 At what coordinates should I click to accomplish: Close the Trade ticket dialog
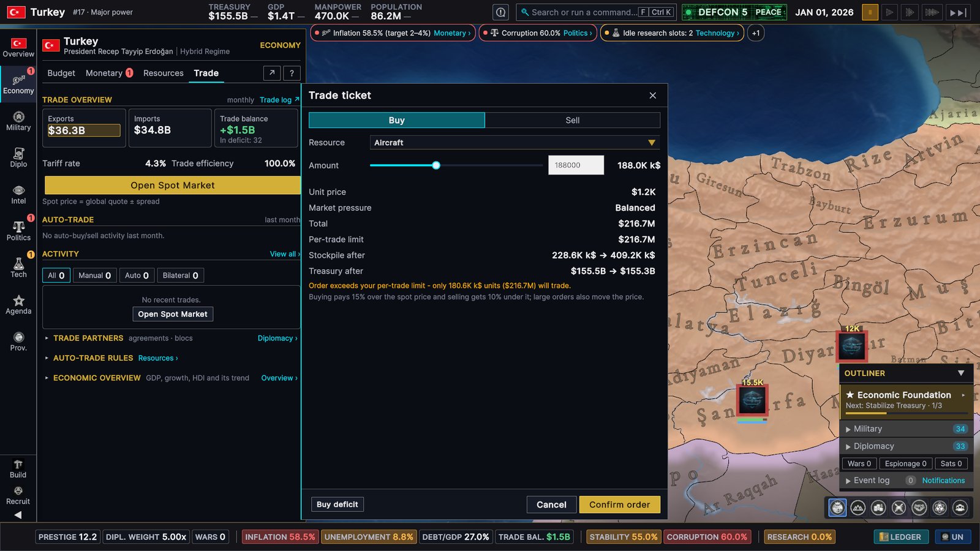pos(653,96)
